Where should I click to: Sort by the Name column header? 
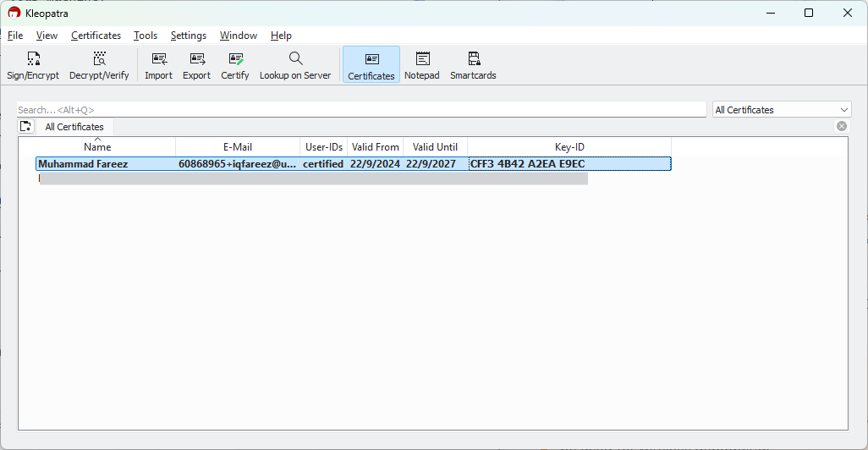tap(97, 146)
